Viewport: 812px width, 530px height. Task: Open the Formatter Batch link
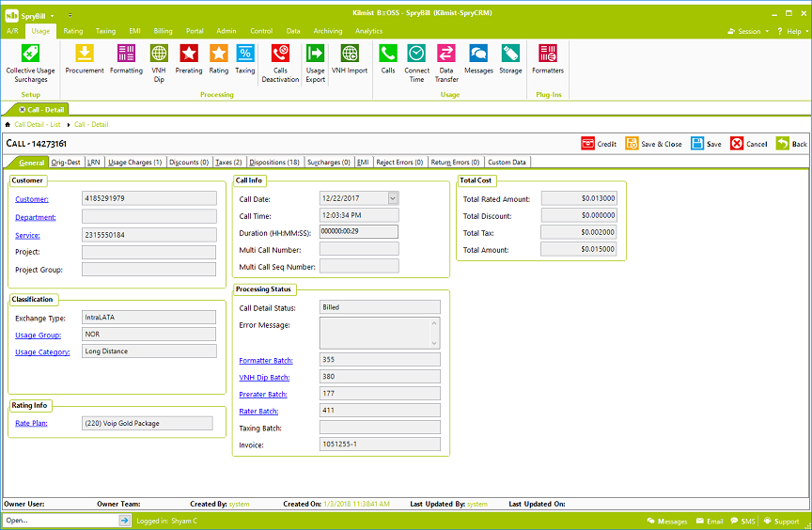266,361
